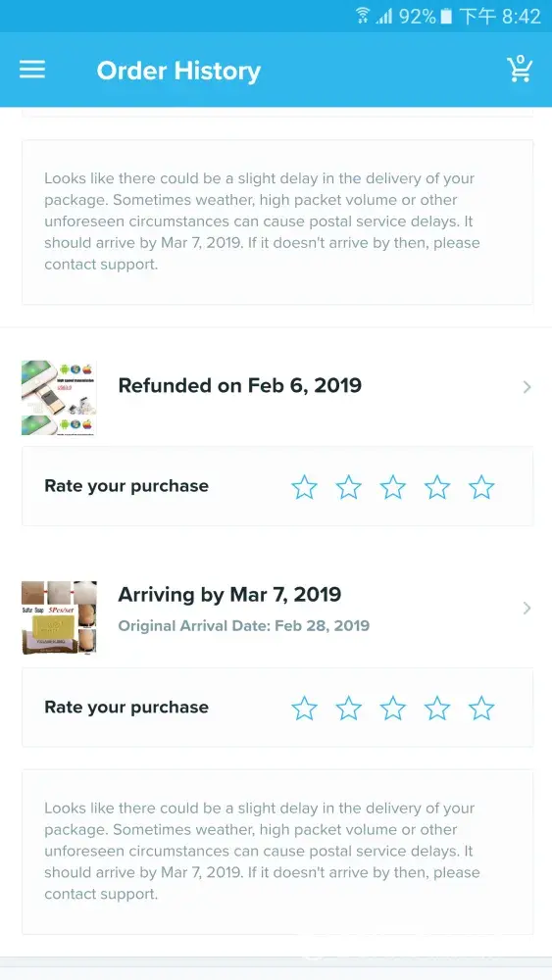Open the sulfur soap product thumbnail
Screen dimensions: 552x980
pyautogui.click(x=59, y=618)
